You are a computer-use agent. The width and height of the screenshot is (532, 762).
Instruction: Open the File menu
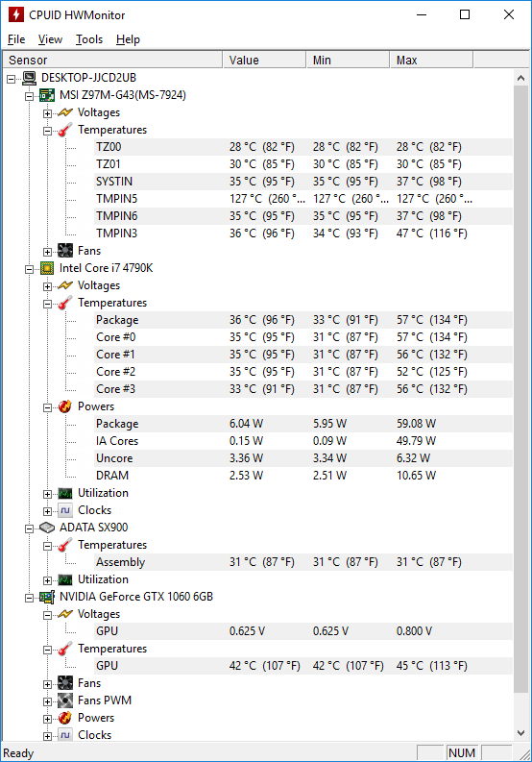16,39
